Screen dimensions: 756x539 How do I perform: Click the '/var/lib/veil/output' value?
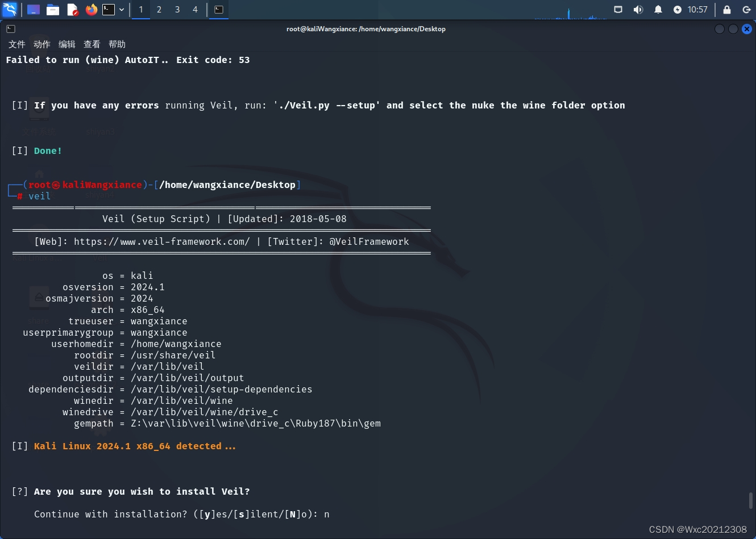(188, 378)
